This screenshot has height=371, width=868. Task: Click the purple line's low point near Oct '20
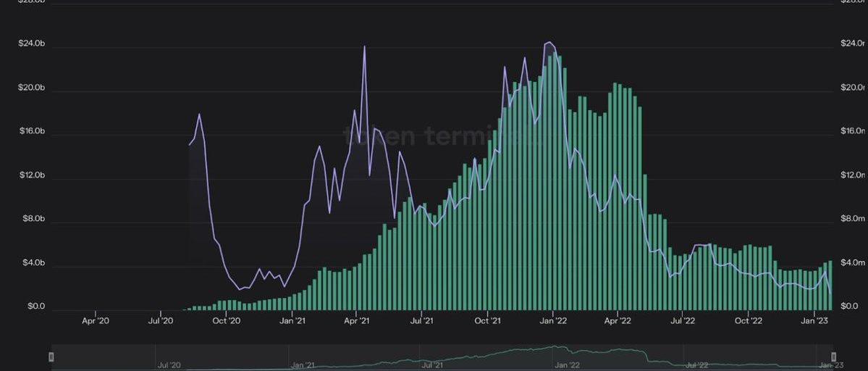pyautogui.click(x=240, y=289)
